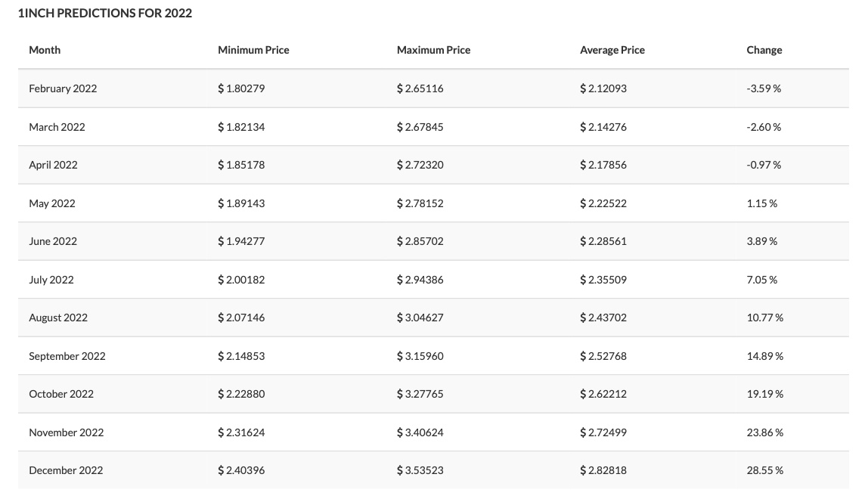Screen dimensions: 868x499
Task: Select August 2022 maximum price $3.04627
Action: coord(420,318)
